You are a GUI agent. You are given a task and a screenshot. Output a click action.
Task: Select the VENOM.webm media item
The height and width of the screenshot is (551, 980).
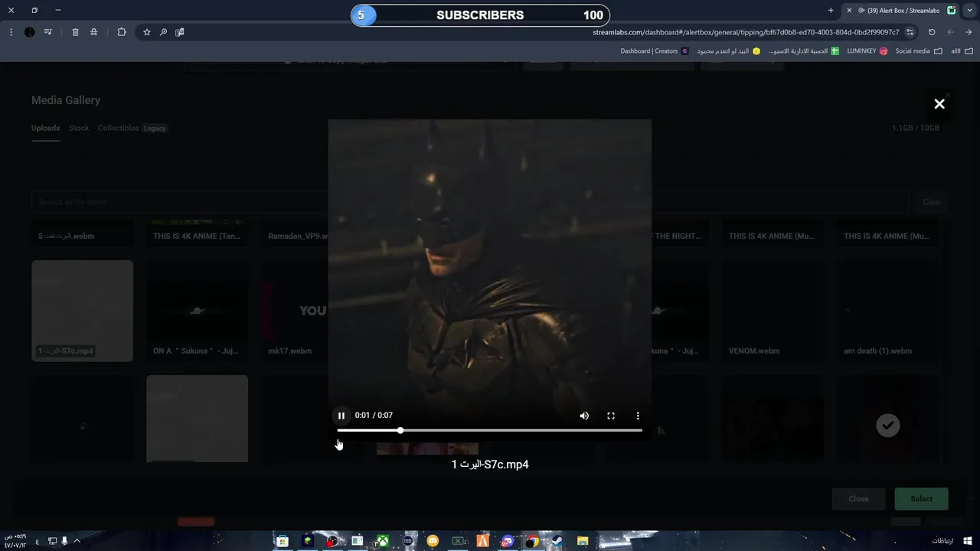[x=773, y=311]
